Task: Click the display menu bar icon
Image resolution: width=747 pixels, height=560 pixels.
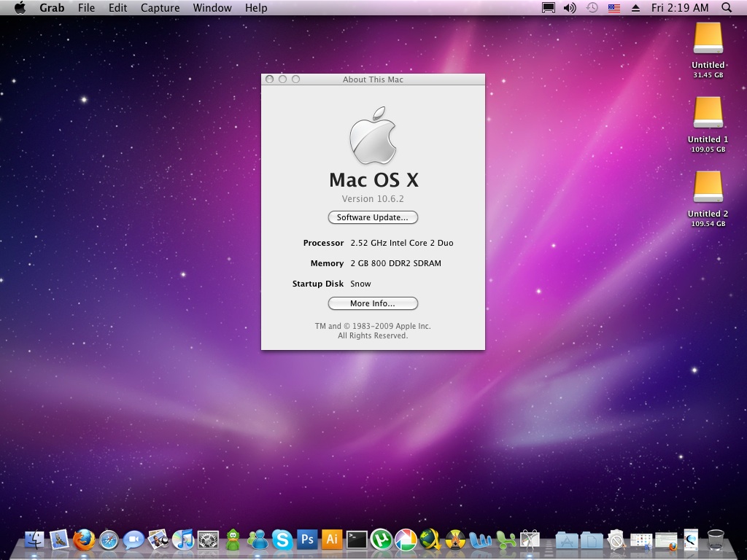Action: (549, 7)
